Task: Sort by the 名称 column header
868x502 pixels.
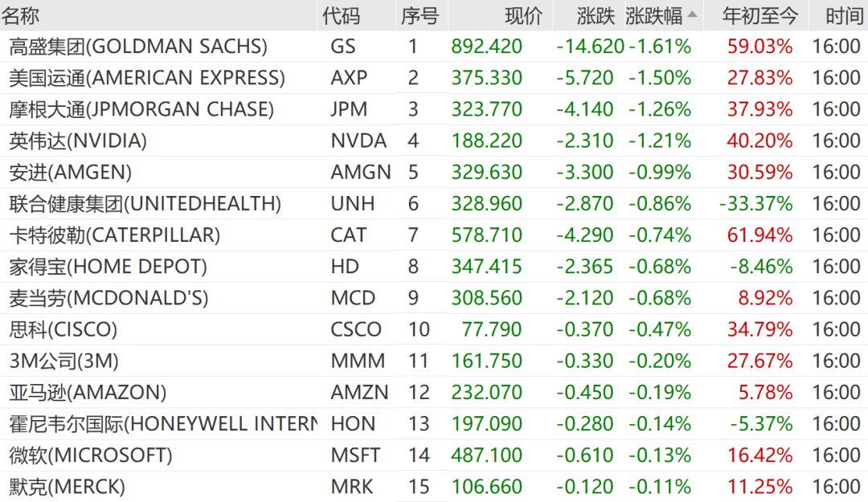Action: [22, 15]
